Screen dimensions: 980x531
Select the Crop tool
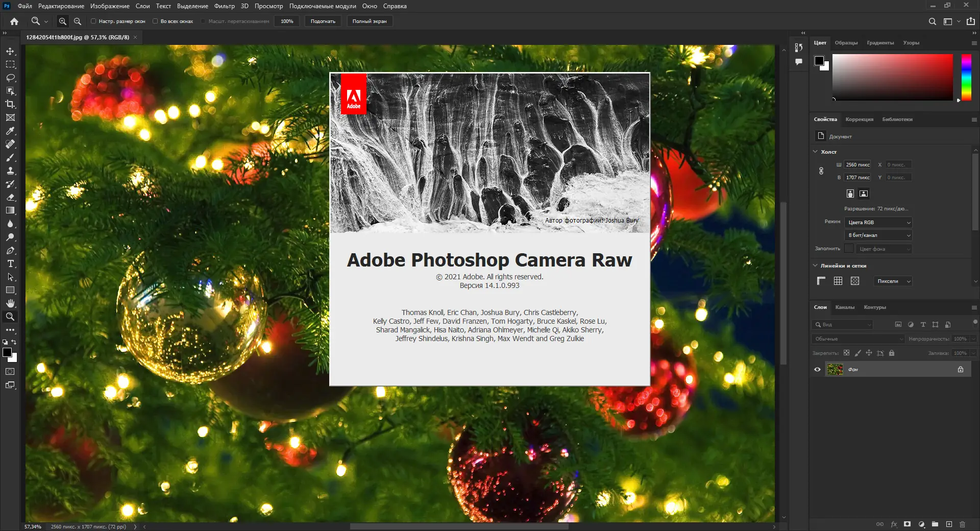10,104
